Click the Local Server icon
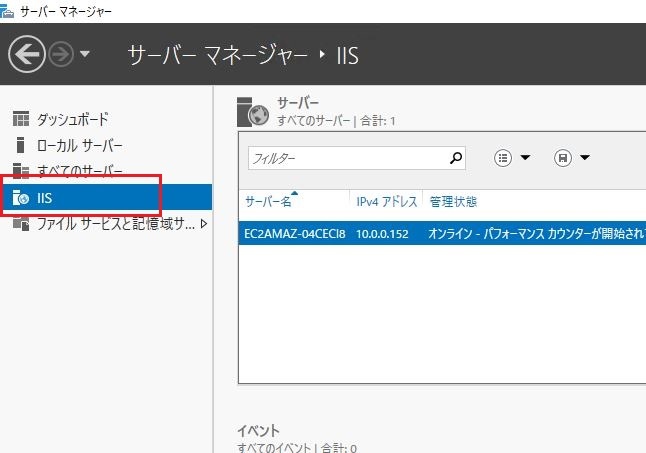 point(20,145)
